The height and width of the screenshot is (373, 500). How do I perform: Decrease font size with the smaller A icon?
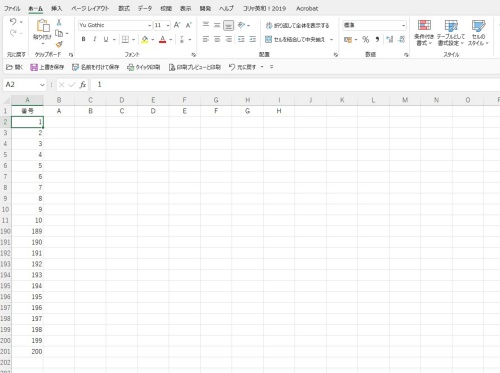[x=189, y=25]
